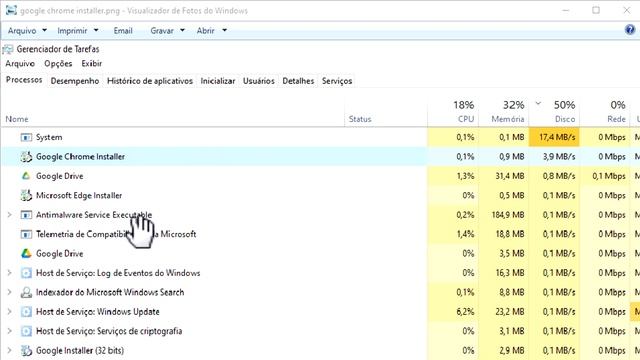Expand Host de Serviço: Windows Update
Viewport: 640px width, 360px height.
9,312
